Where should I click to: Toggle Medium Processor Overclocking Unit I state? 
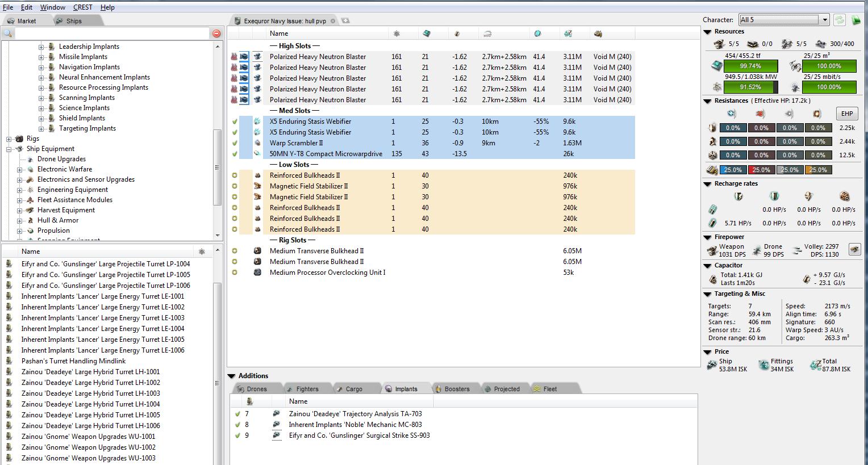click(x=235, y=273)
